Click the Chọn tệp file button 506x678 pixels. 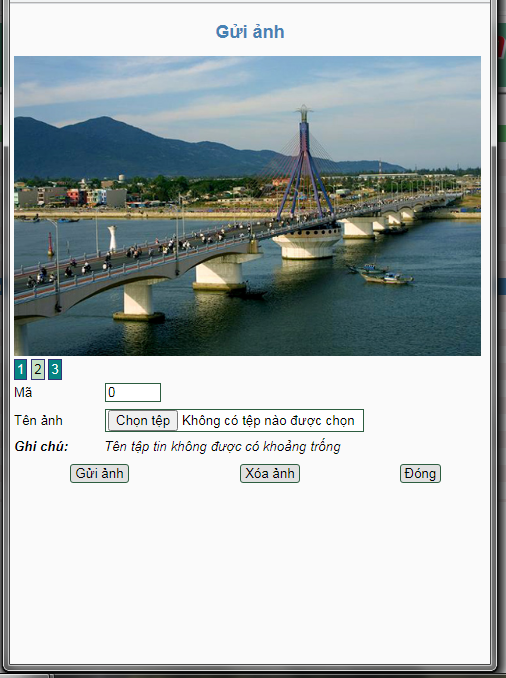tap(143, 420)
